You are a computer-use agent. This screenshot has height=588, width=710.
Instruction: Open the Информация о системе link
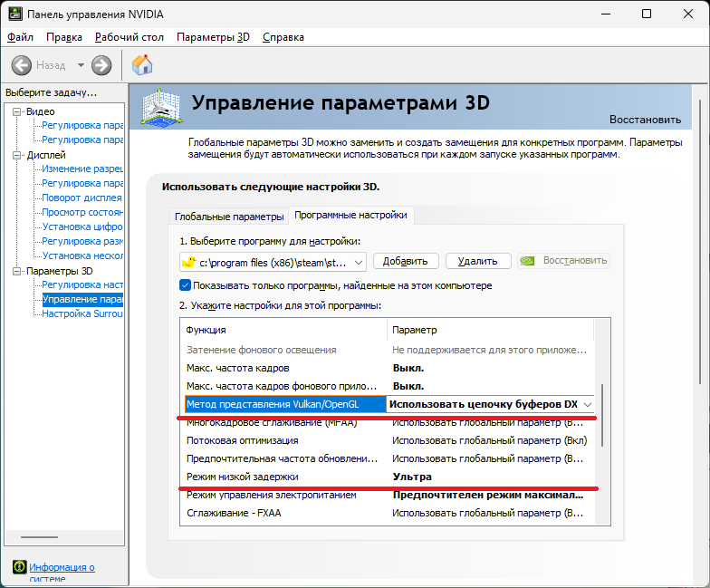[x=62, y=573]
